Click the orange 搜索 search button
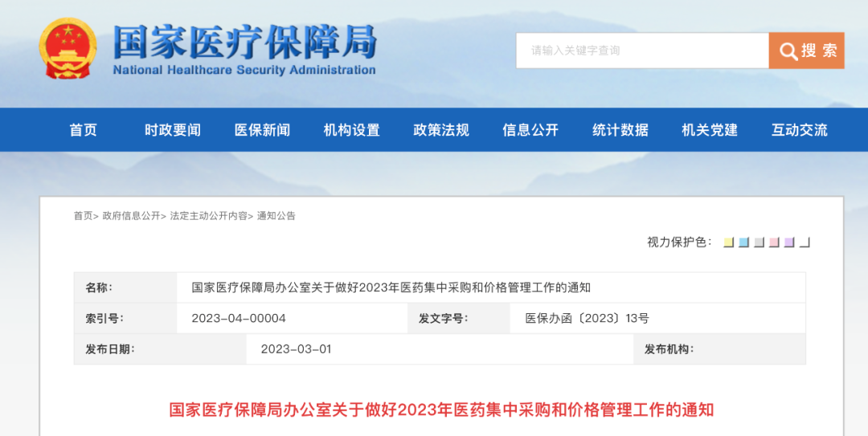This screenshot has height=436, width=868. 806,51
